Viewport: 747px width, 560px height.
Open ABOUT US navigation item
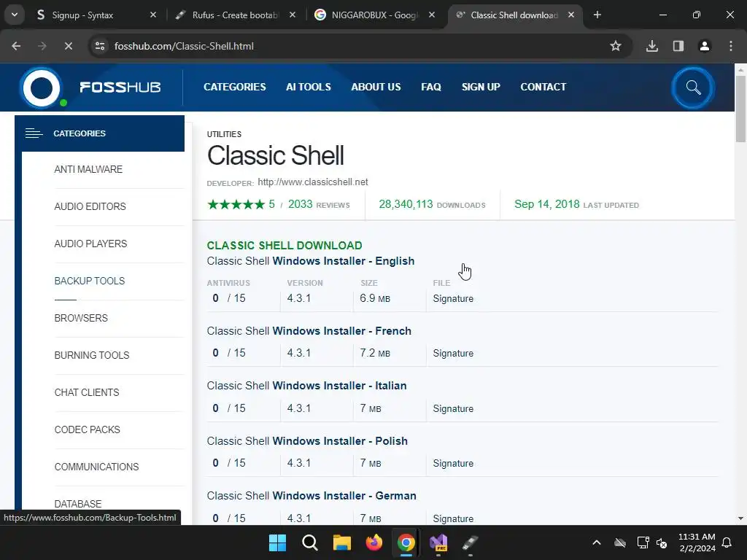click(376, 87)
